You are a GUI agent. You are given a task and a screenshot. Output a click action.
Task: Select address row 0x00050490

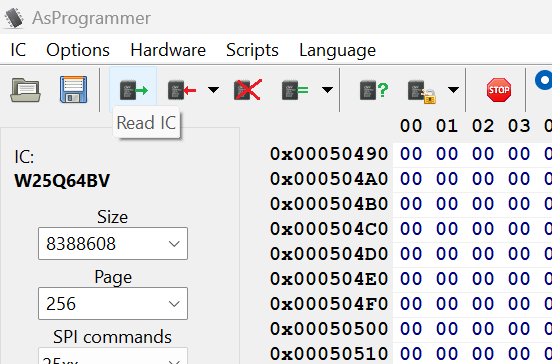[x=329, y=154]
